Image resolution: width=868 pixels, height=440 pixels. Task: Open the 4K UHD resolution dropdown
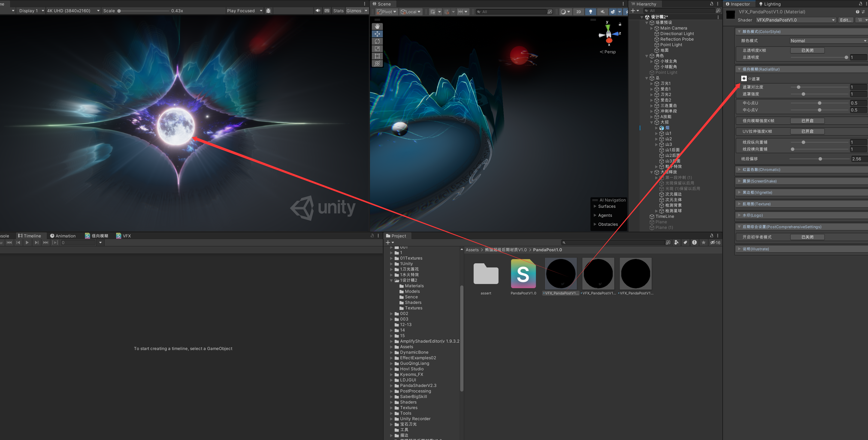point(73,11)
